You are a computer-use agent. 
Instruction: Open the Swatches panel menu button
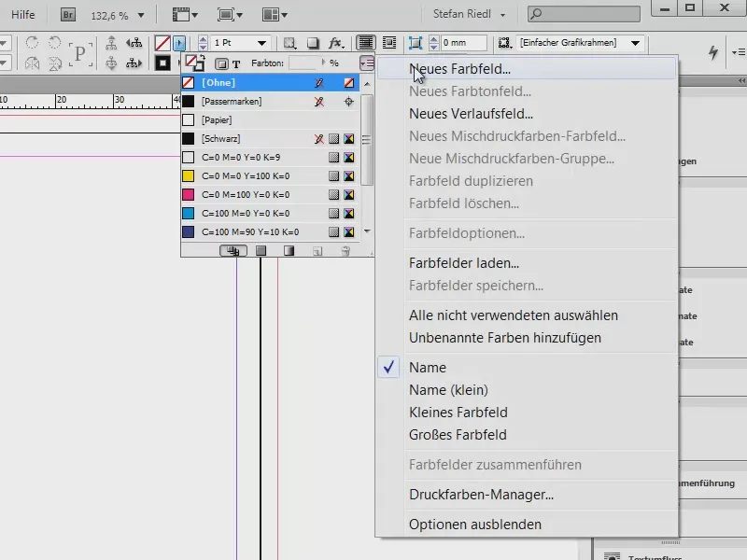[367, 63]
